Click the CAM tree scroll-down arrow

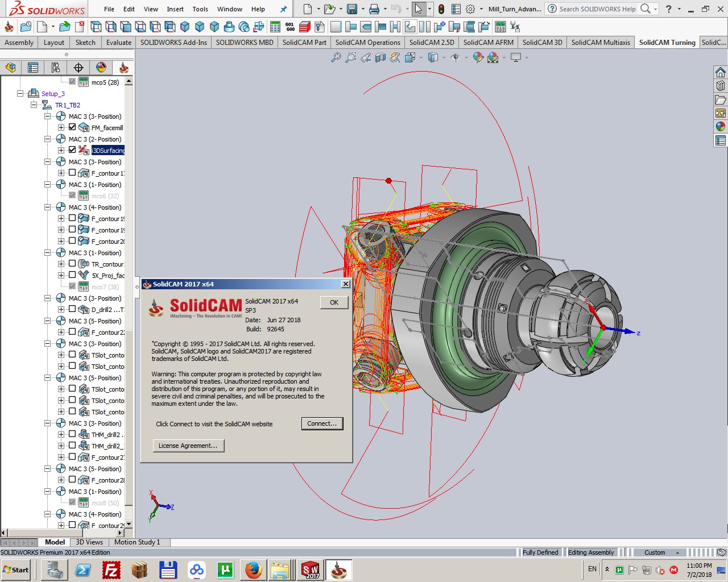click(129, 524)
